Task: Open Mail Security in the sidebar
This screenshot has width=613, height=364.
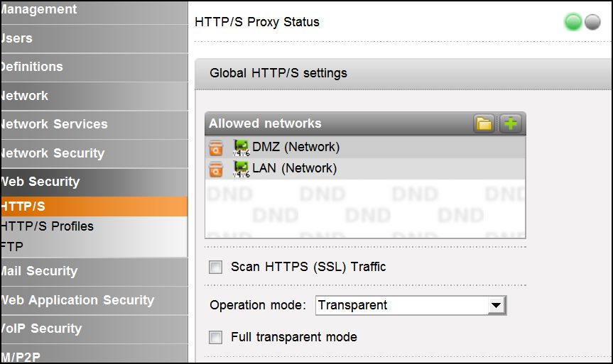Action: coord(40,271)
